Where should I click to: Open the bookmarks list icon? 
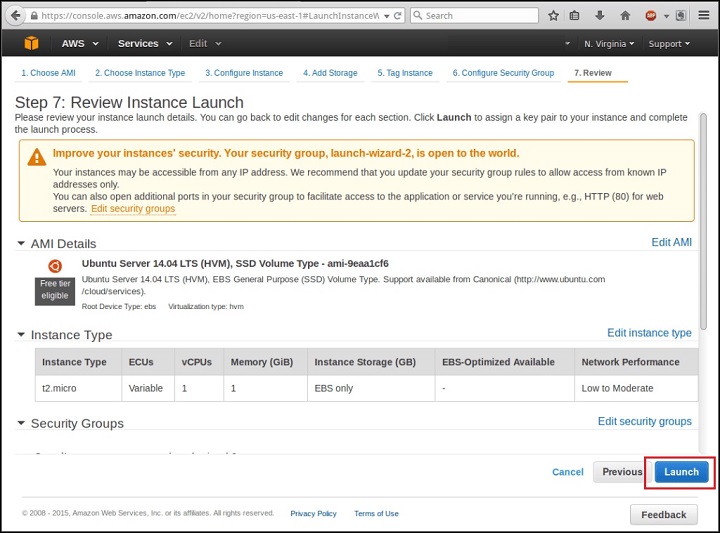tap(574, 16)
